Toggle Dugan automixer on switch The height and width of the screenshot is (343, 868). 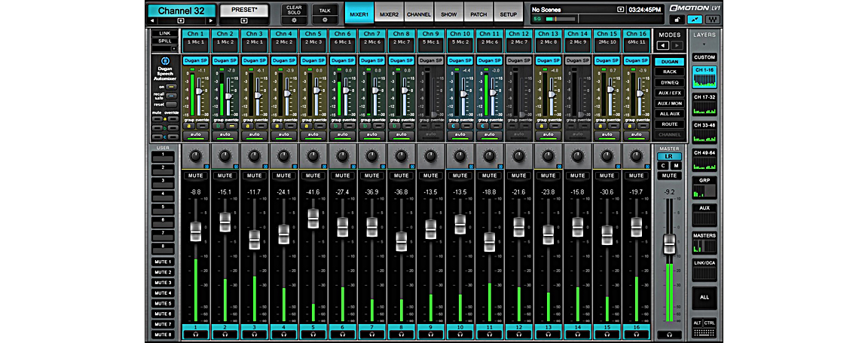[x=171, y=87]
